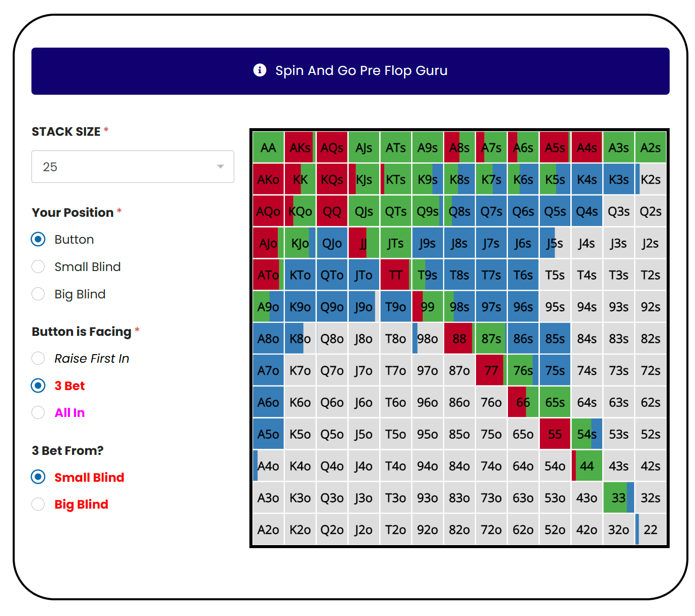Click the T9s cell in the chart
Viewport: 695px width, 616px height.
click(x=427, y=275)
